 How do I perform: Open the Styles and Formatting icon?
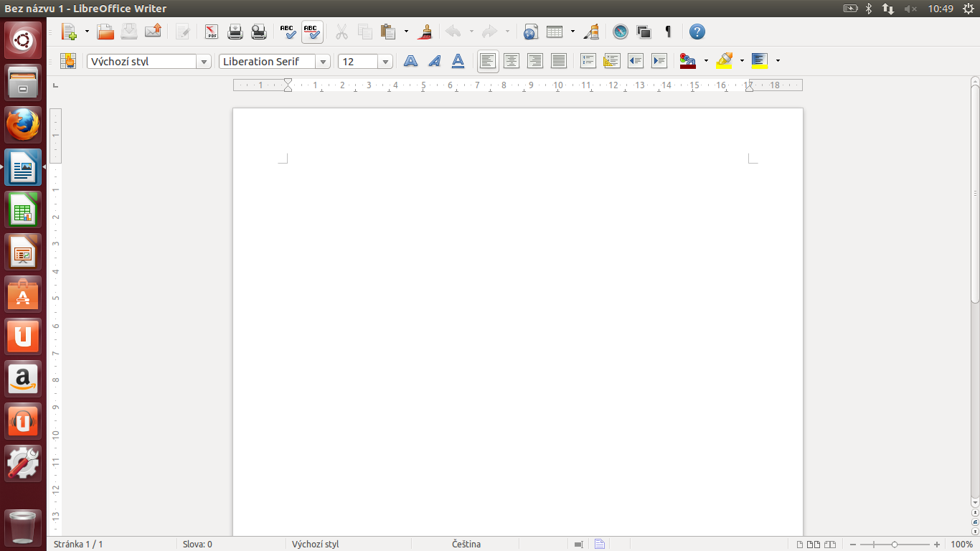pos(68,61)
